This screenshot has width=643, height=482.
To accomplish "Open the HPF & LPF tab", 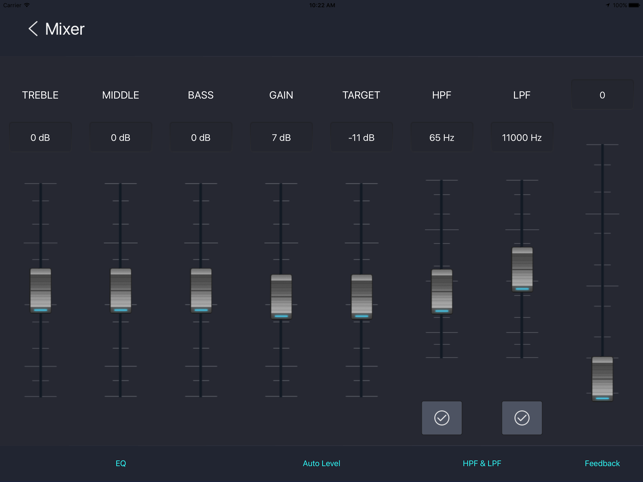I will [482, 463].
